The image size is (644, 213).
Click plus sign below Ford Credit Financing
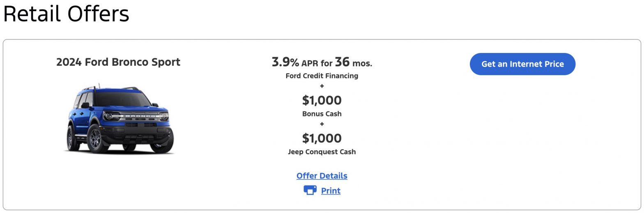322,86
